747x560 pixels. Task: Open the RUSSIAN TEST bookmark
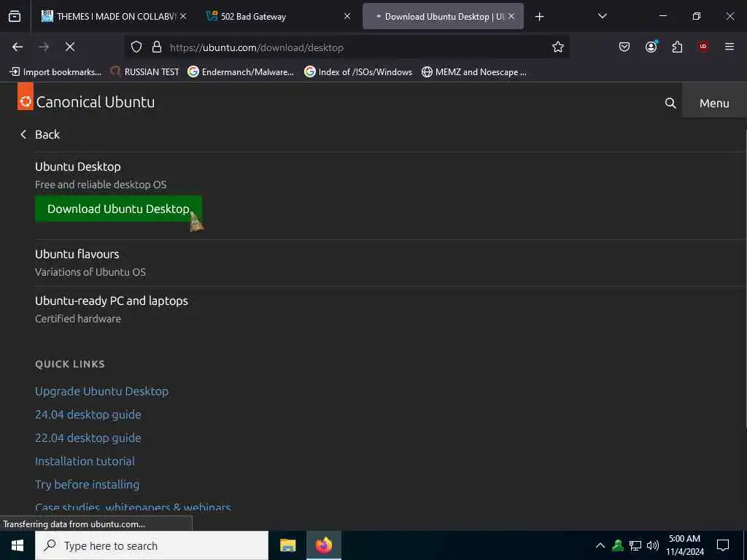pos(145,72)
